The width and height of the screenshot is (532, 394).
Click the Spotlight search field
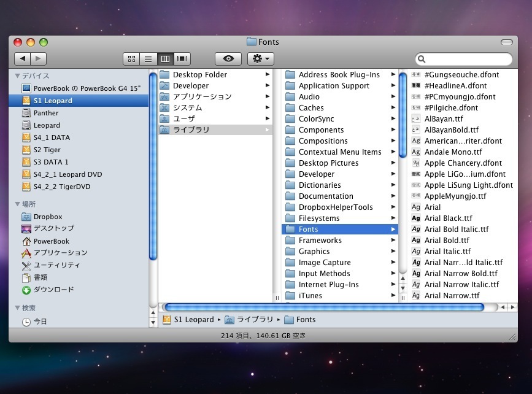[x=466, y=59]
